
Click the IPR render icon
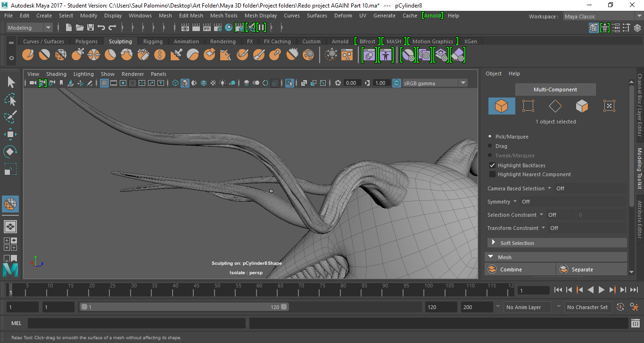point(206,28)
